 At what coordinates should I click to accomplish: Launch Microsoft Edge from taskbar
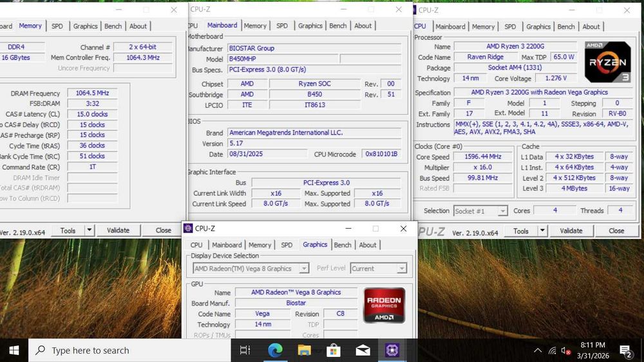(x=275, y=350)
